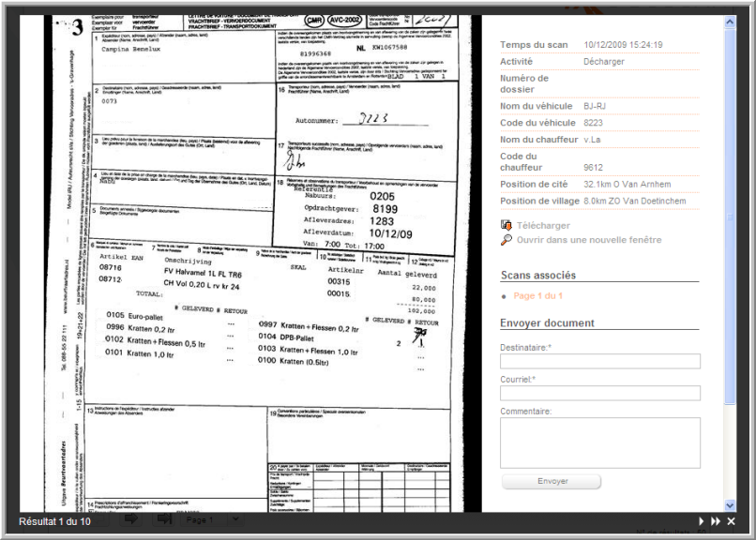This screenshot has width=756, height=540.
Task: Click the Activité label
Action: 517,62
